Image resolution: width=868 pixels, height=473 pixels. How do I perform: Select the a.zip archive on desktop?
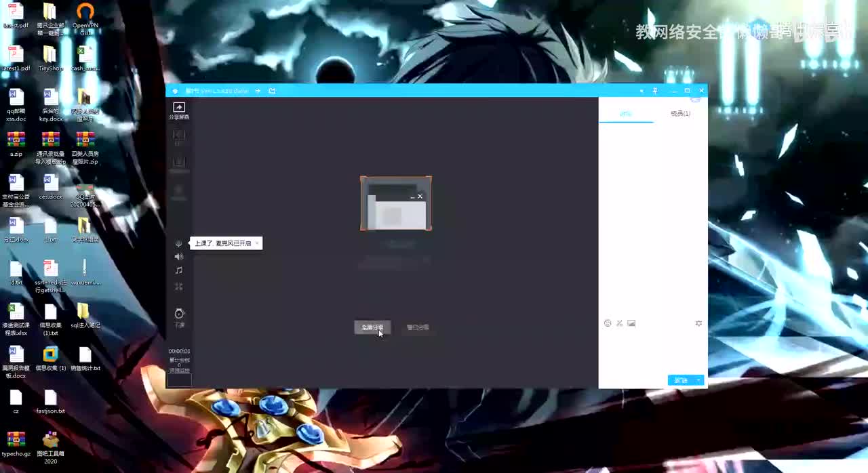coord(16,144)
